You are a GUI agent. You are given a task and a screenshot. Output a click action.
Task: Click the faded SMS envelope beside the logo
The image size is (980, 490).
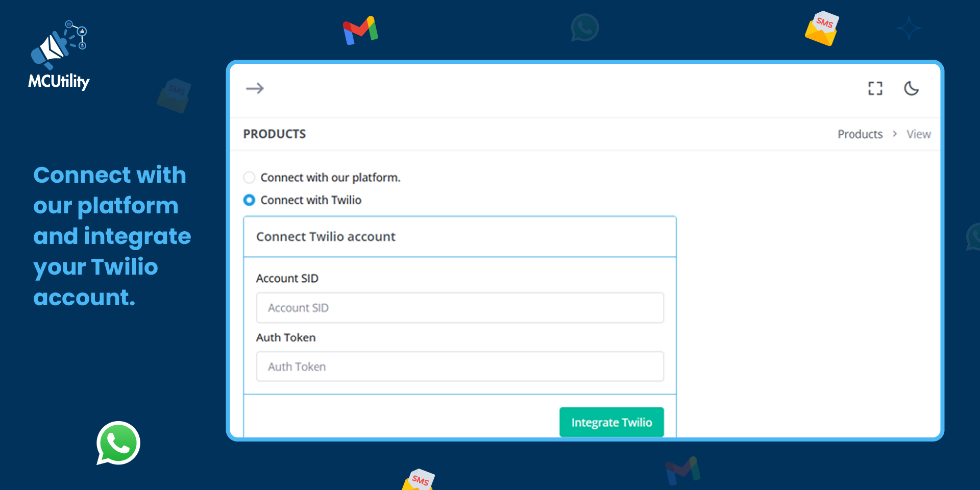[x=174, y=95]
